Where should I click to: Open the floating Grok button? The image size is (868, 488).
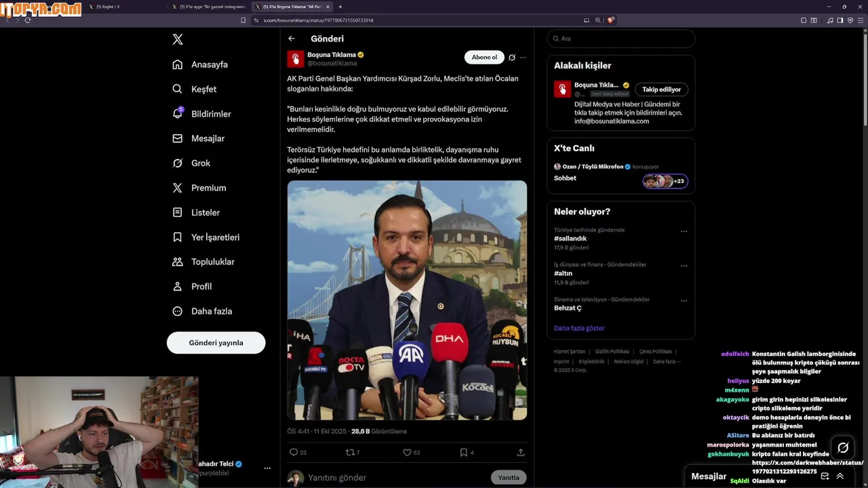click(x=843, y=447)
